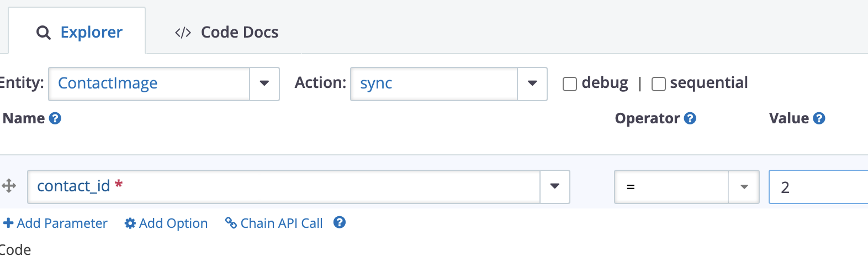Click the link icon of Chain API Call

(231, 222)
